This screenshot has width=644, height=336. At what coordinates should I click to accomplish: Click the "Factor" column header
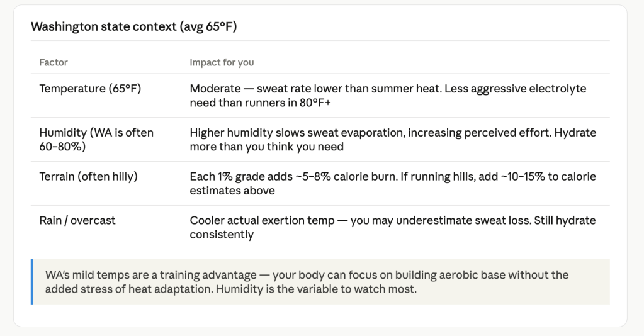(54, 62)
